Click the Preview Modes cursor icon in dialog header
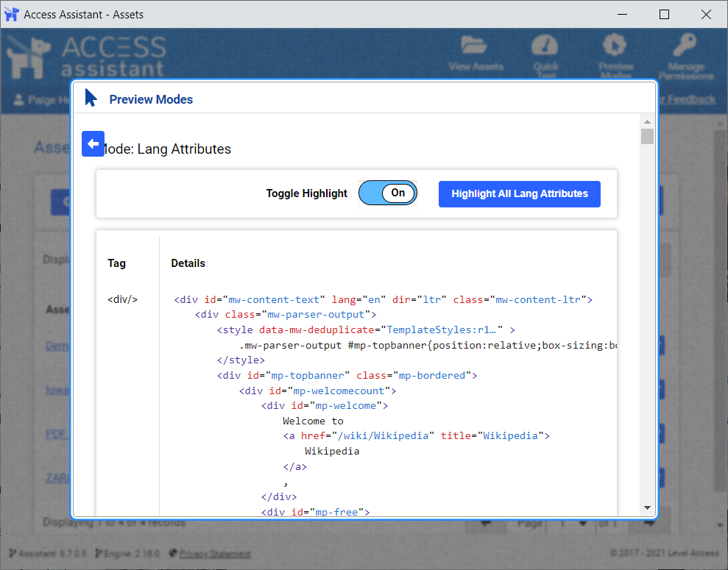 (91, 98)
